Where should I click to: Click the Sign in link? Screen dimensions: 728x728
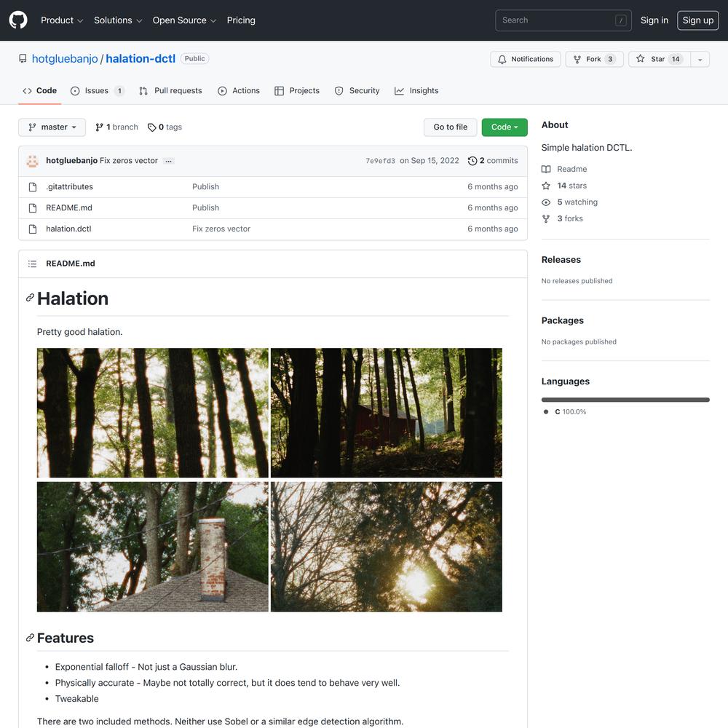(x=654, y=20)
